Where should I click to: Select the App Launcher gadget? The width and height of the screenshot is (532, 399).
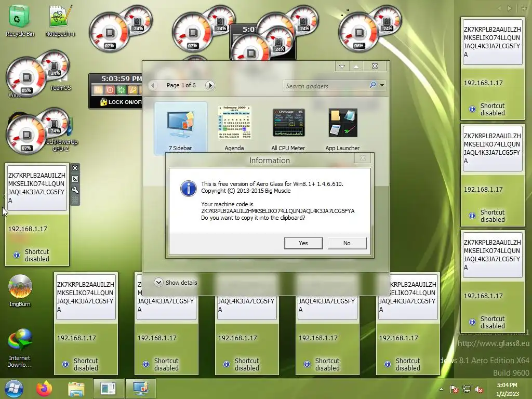(342, 128)
